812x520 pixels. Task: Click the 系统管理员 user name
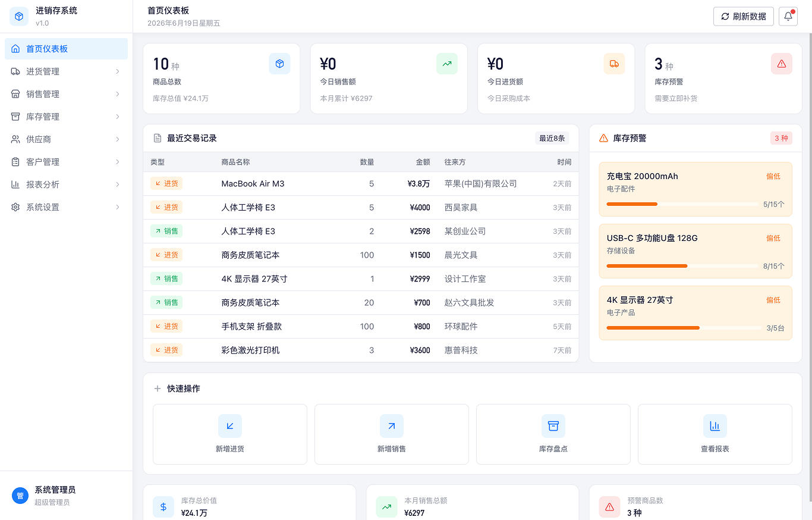(55, 490)
